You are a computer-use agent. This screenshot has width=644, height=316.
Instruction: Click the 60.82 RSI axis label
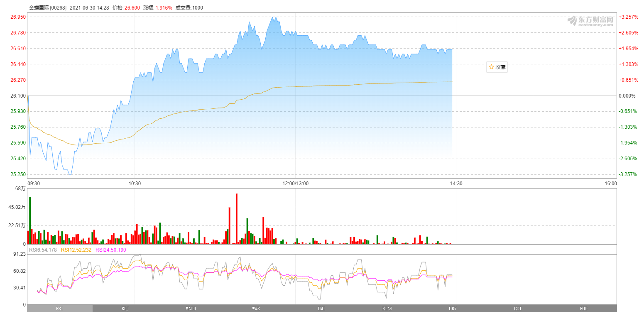[20, 271]
